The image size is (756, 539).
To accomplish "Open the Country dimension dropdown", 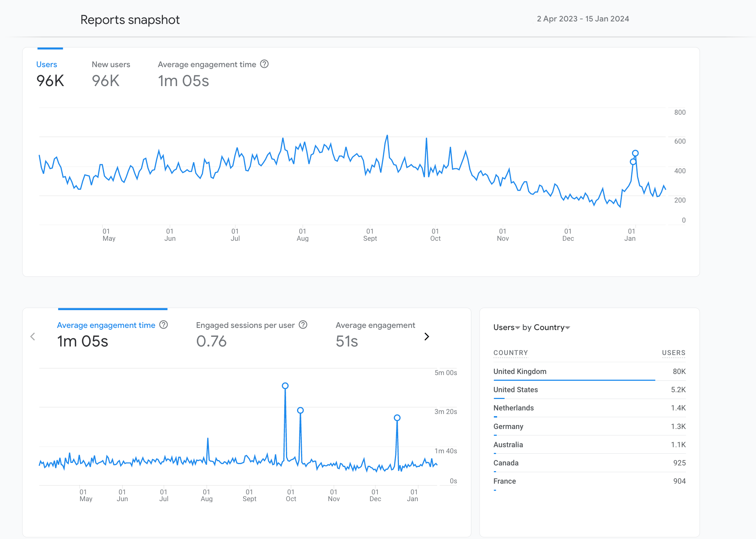I will click(x=551, y=328).
